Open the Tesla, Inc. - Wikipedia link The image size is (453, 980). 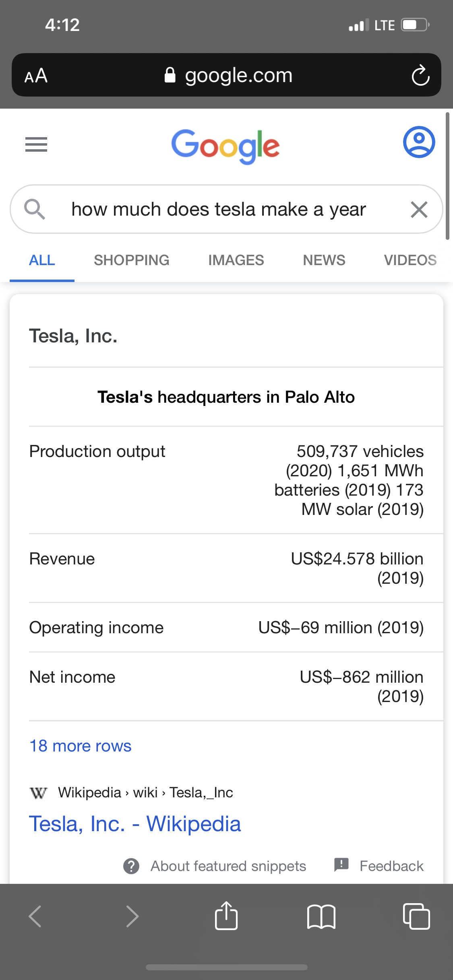135,824
